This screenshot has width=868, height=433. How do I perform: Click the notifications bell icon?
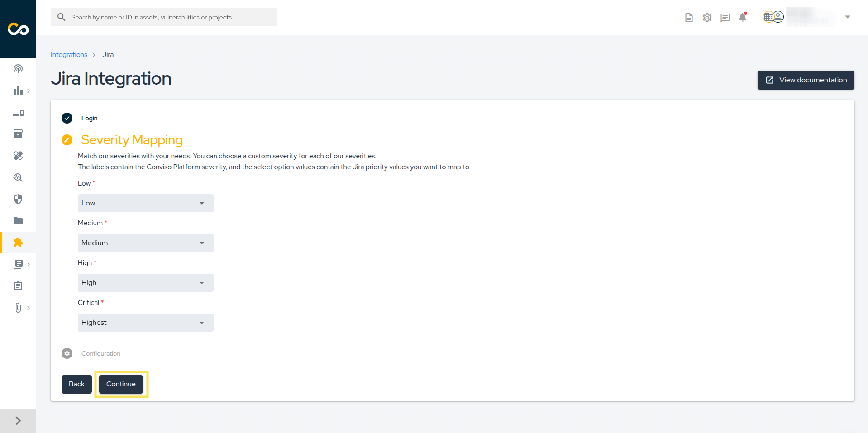pyautogui.click(x=743, y=17)
